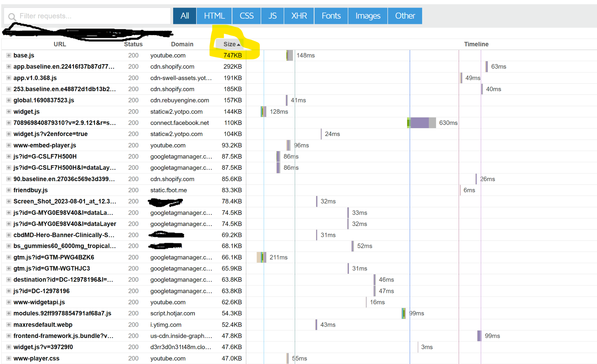Viewport: 597px width, 364px height.
Task: Open the www-embed-player.js URL link
Action: tap(45, 145)
